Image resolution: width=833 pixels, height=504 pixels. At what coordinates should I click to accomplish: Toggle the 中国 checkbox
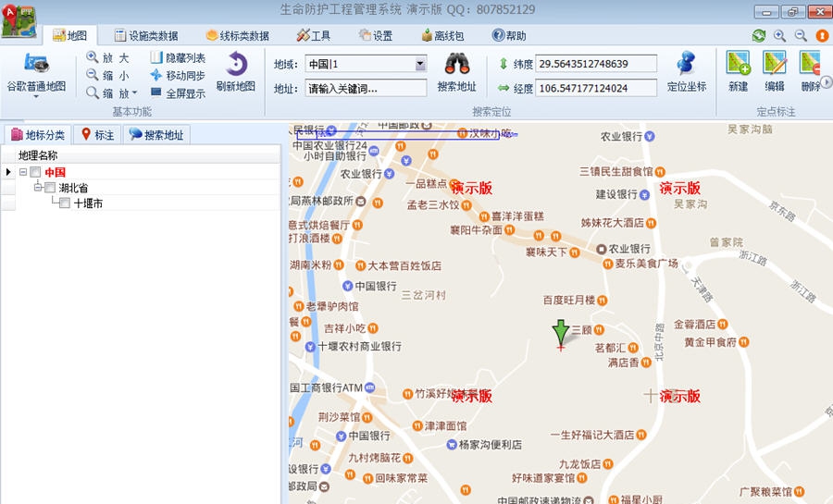pyautogui.click(x=35, y=172)
